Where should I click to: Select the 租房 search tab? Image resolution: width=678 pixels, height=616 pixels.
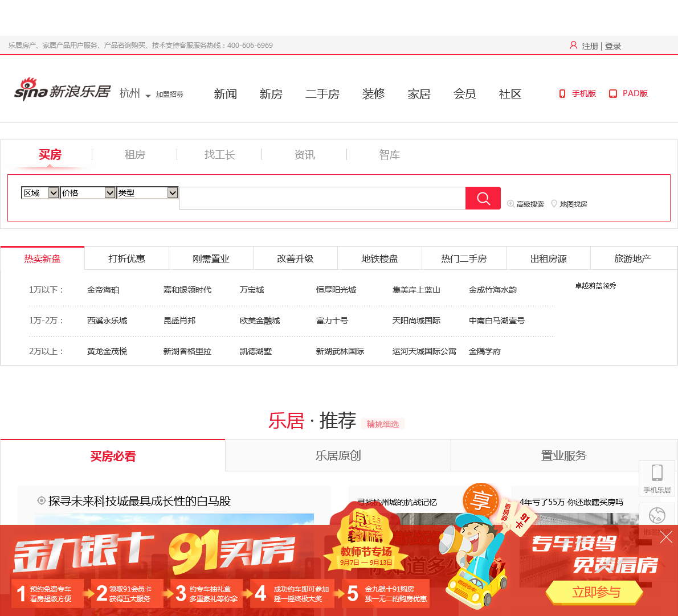pos(135,155)
